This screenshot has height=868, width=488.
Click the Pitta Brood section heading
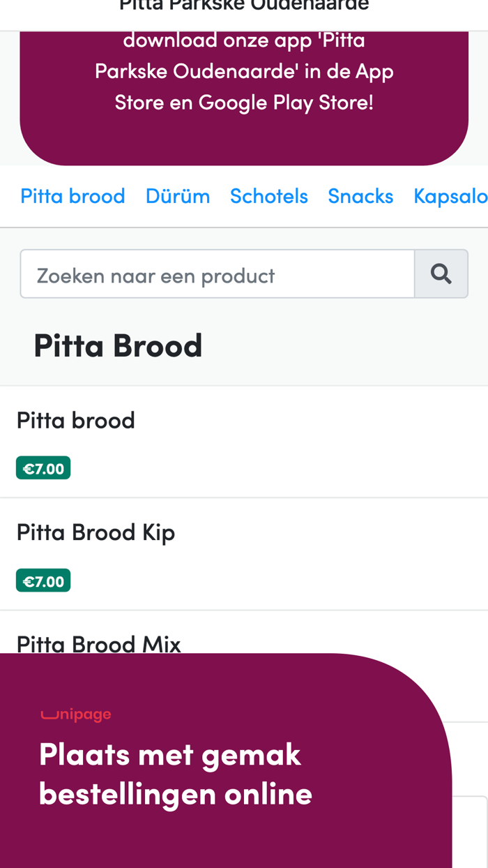click(118, 344)
